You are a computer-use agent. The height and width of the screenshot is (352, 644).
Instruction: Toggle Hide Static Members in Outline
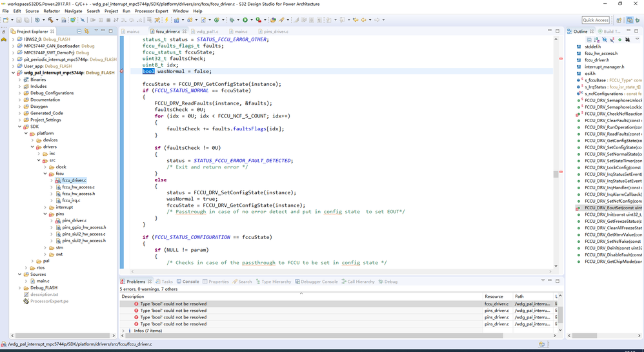(x=612, y=40)
